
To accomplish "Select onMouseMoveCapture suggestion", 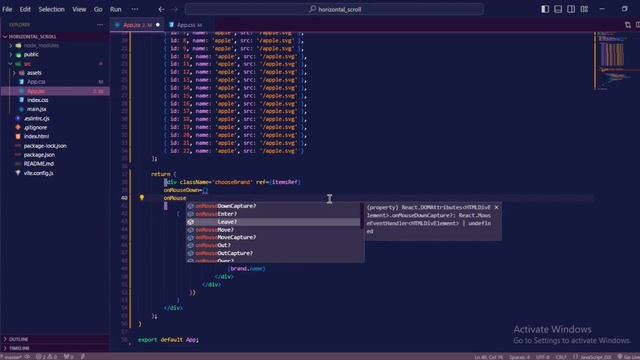I will coord(274,238).
